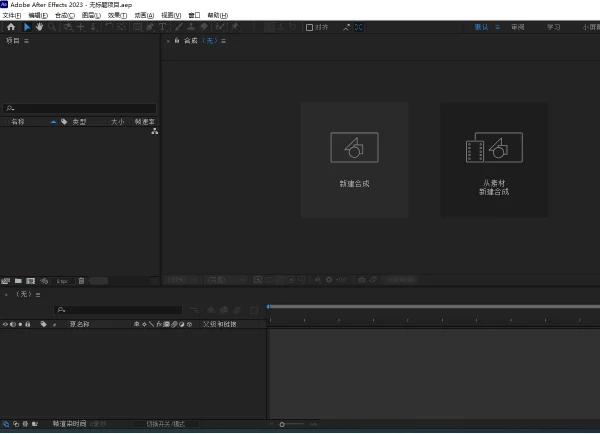Select the Pen tool
This screenshot has width=600, height=434.
150,27
